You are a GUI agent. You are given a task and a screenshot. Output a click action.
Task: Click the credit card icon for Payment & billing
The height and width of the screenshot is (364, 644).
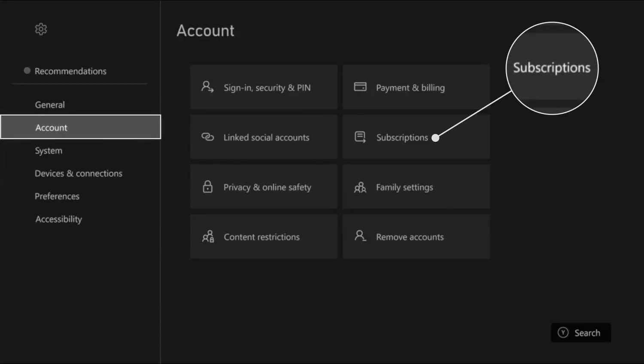(x=360, y=87)
